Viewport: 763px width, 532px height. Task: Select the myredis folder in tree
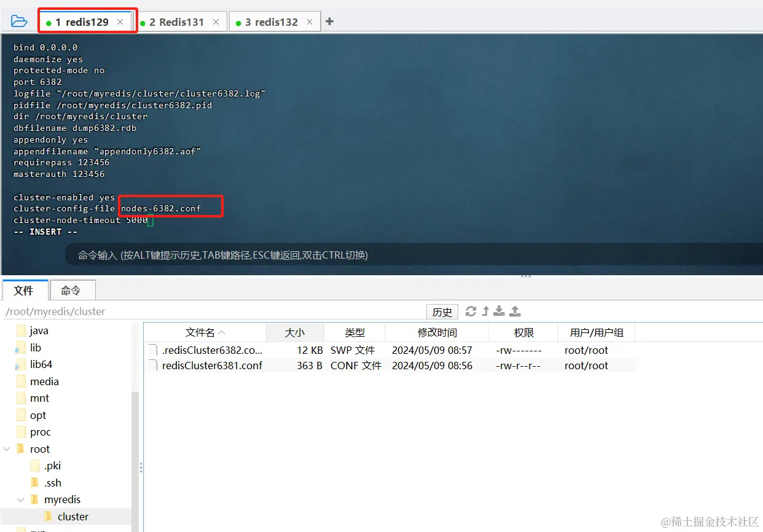pyautogui.click(x=62, y=499)
